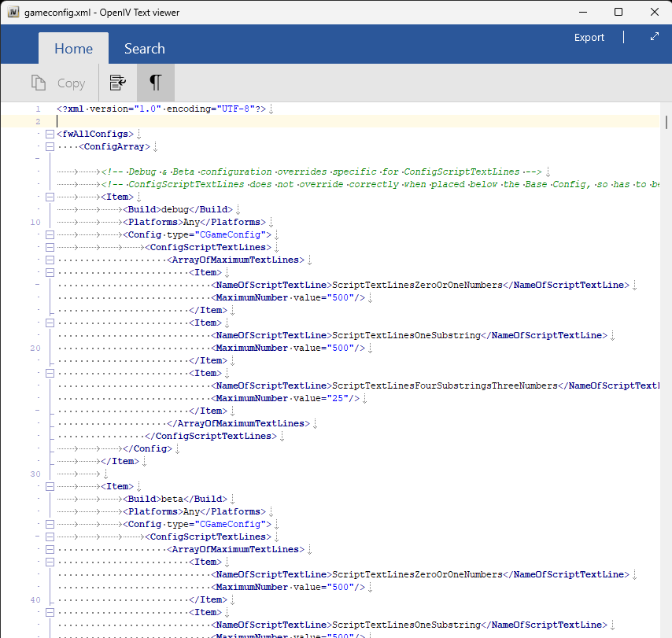Toggle the show whitespace pilcrow button
This screenshot has width=672, height=638.
point(156,83)
